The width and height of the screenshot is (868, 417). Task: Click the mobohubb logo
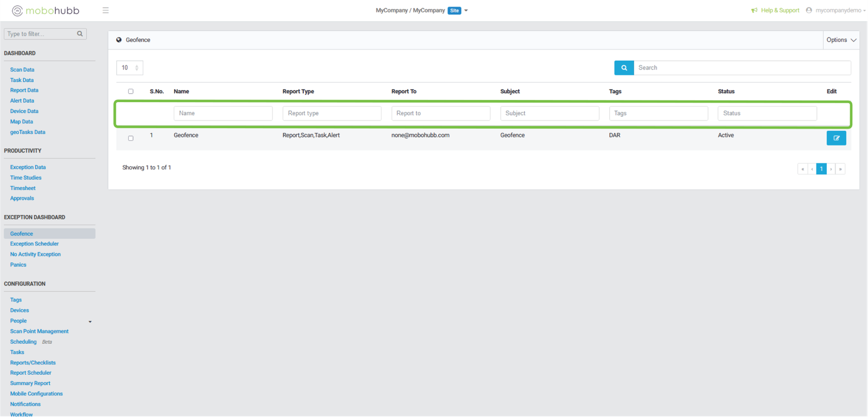(x=46, y=10)
